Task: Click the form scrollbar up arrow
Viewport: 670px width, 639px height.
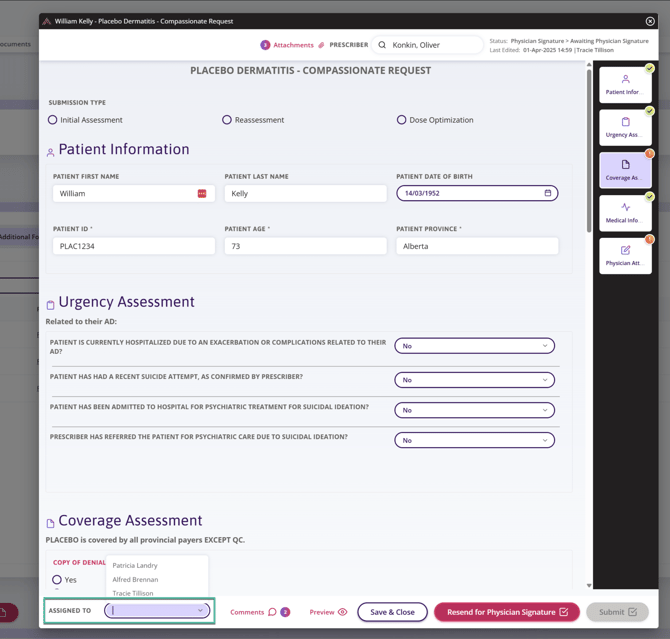Action: pos(589,65)
